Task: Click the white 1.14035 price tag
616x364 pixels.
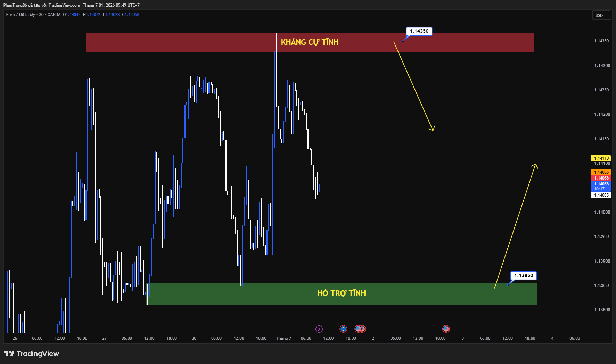Action: [x=601, y=195]
